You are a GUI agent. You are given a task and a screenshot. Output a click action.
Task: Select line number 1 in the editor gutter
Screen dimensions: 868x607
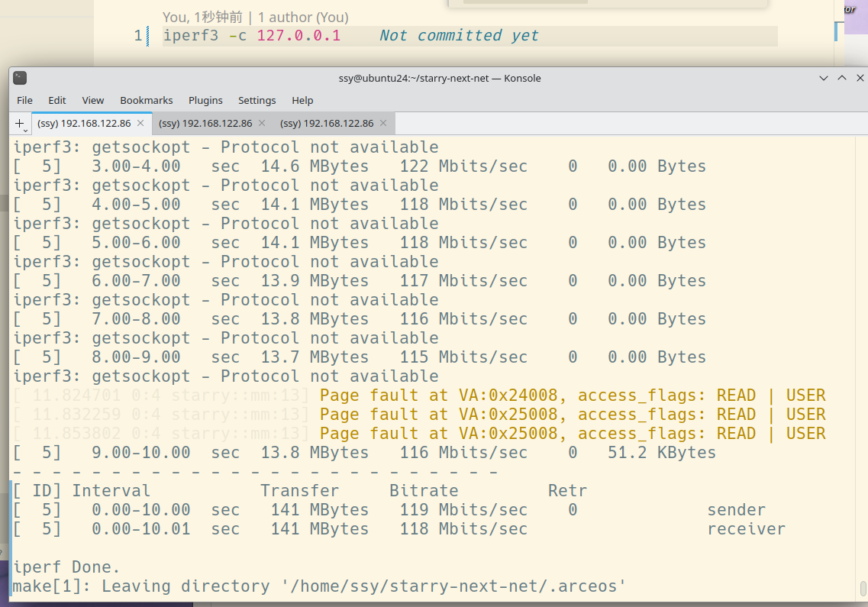coord(137,35)
